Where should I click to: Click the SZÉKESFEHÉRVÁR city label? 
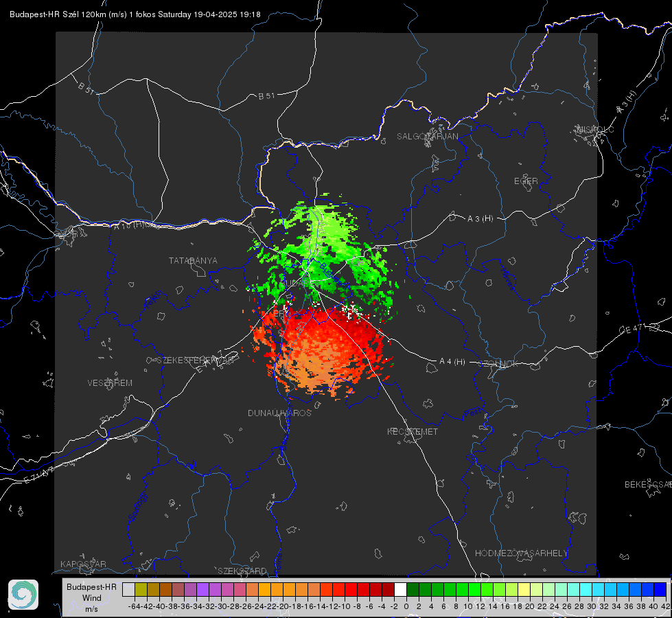coord(194,360)
